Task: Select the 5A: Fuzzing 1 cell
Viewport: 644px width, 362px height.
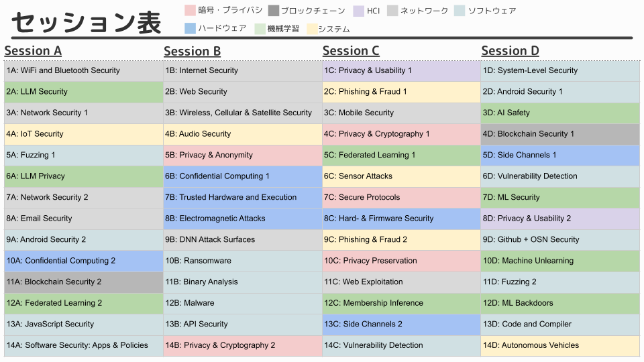Action: tap(84, 155)
